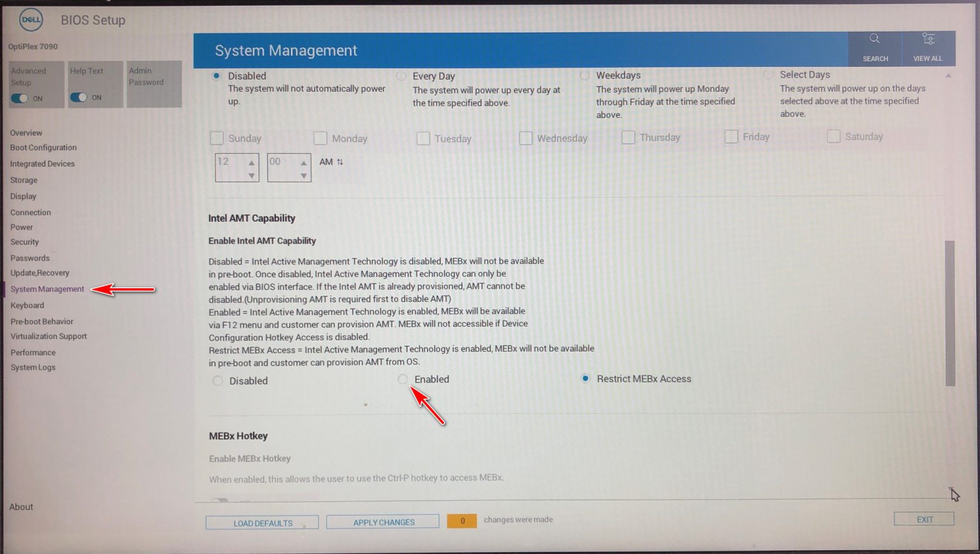Click the hour stepper up arrow
Screen dimensions: 980x554
point(253,161)
